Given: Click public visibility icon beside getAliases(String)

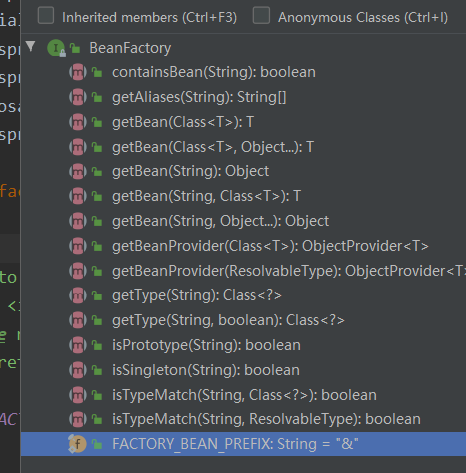Looking at the screenshot, I should click(97, 97).
